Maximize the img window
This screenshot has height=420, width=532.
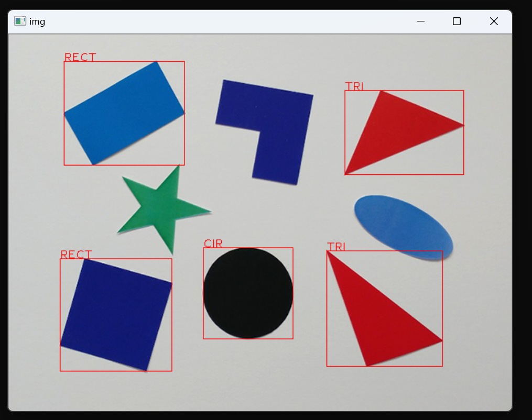click(x=457, y=21)
